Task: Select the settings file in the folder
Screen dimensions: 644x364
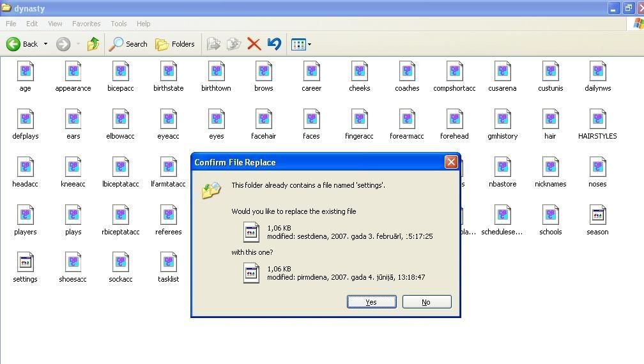Action: coord(26,262)
